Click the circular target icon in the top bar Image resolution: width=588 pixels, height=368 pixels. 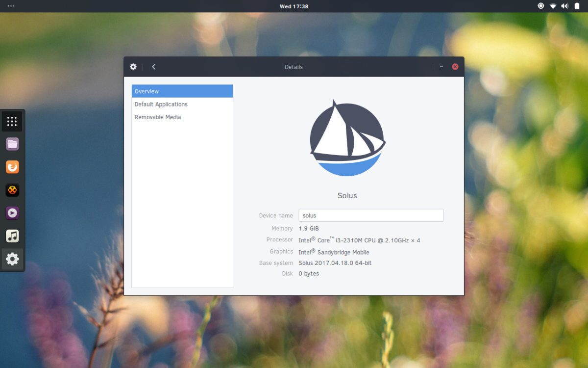click(541, 6)
